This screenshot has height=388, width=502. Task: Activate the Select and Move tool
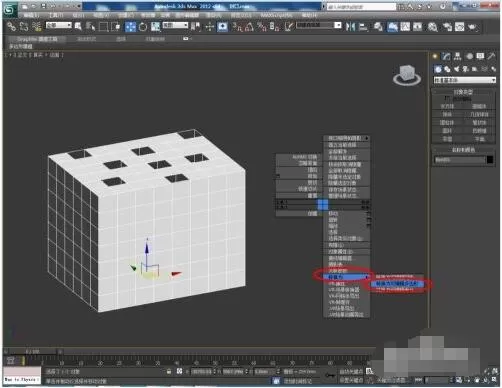[130, 27]
